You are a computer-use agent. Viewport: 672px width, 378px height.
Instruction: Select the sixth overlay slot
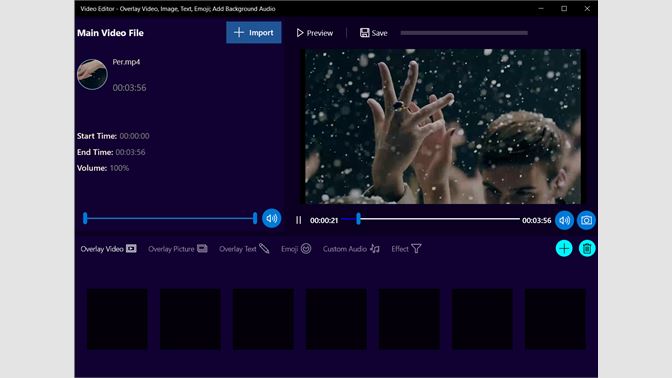(x=482, y=319)
